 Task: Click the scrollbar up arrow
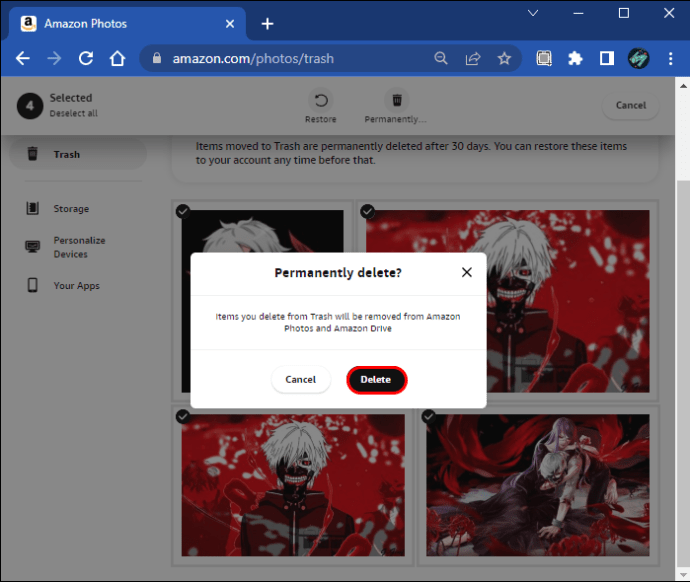[683, 86]
